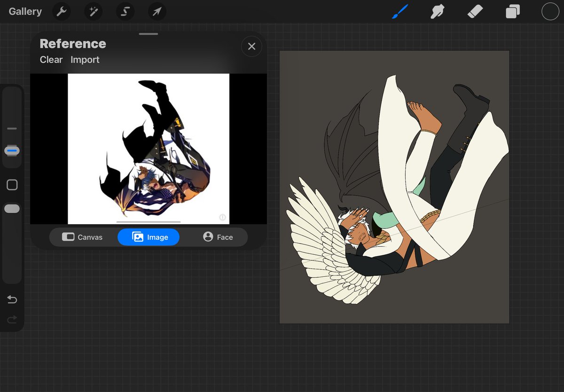Image resolution: width=564 pixels, height=392 pixels.
Task: Select the Transform arrow tool
Action: click(157, 12)
